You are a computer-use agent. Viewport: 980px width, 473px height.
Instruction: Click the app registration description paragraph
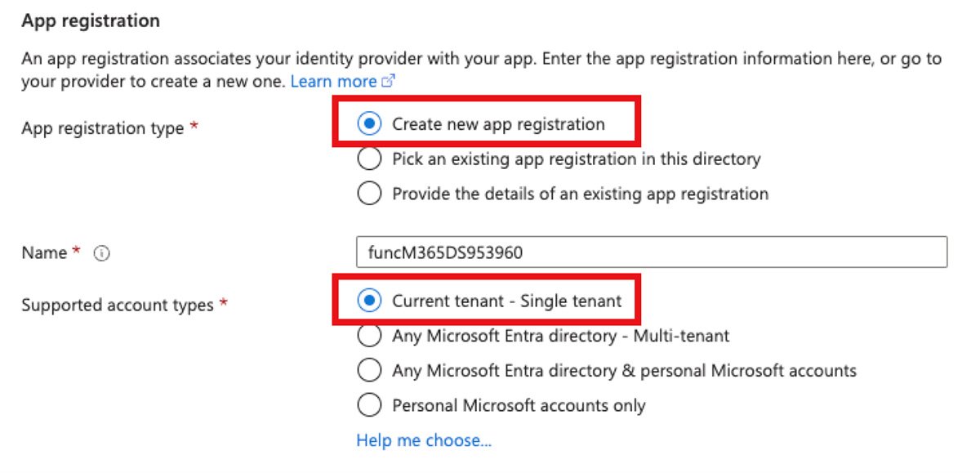point(482,71)
